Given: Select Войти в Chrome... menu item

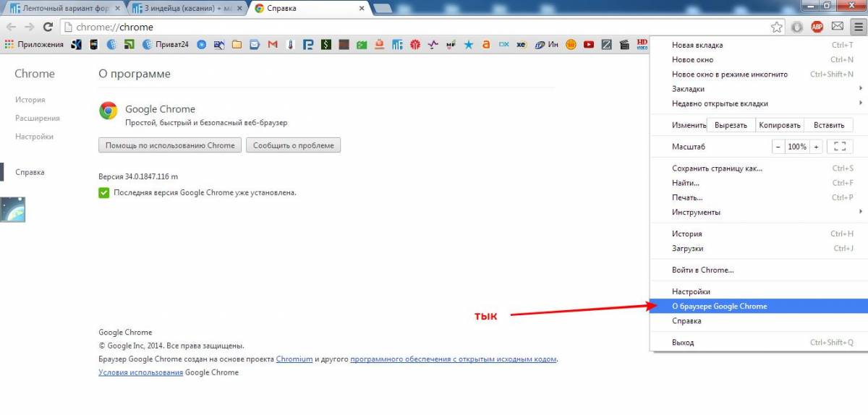Looking at the screenshot, I should tap(757, 270).
